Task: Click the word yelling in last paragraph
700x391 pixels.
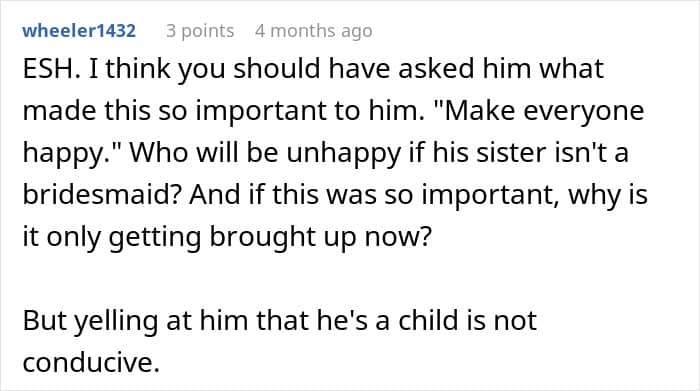Action: click(x=116, y=321)
